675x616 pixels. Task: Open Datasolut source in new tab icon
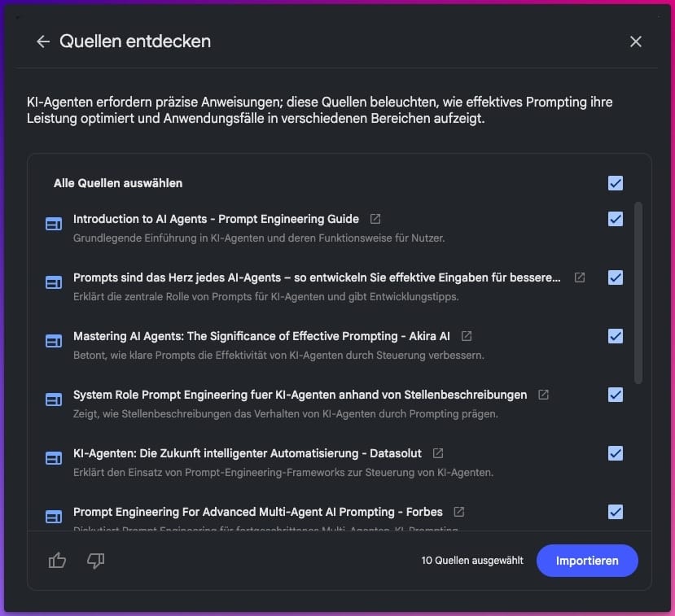point(438,453)
